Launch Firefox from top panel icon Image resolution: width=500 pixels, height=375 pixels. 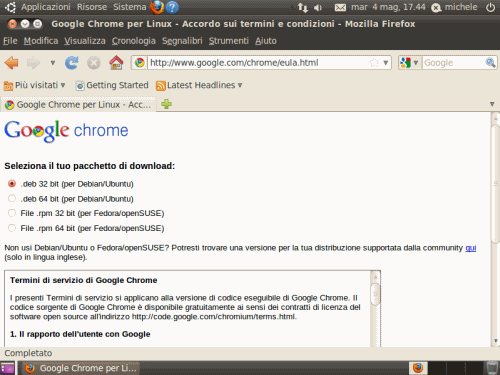157,7
